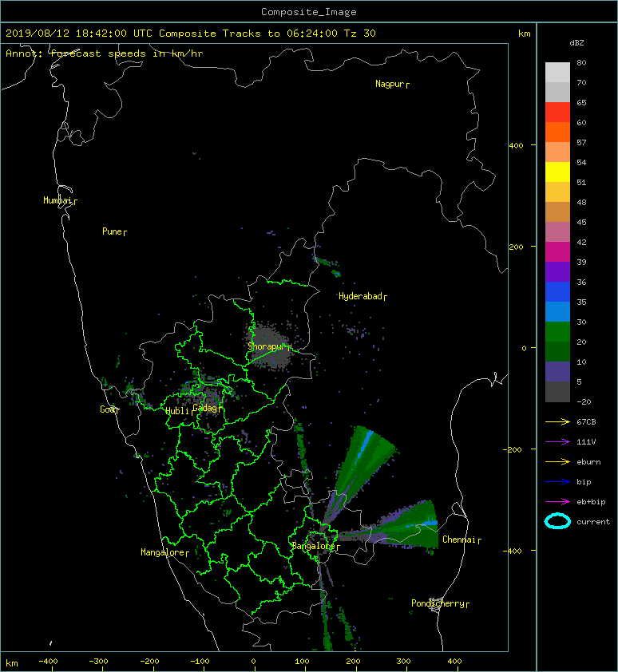Click the 111V legend label
The height and width of the screenshot is (672, 618).
(586, 442)
